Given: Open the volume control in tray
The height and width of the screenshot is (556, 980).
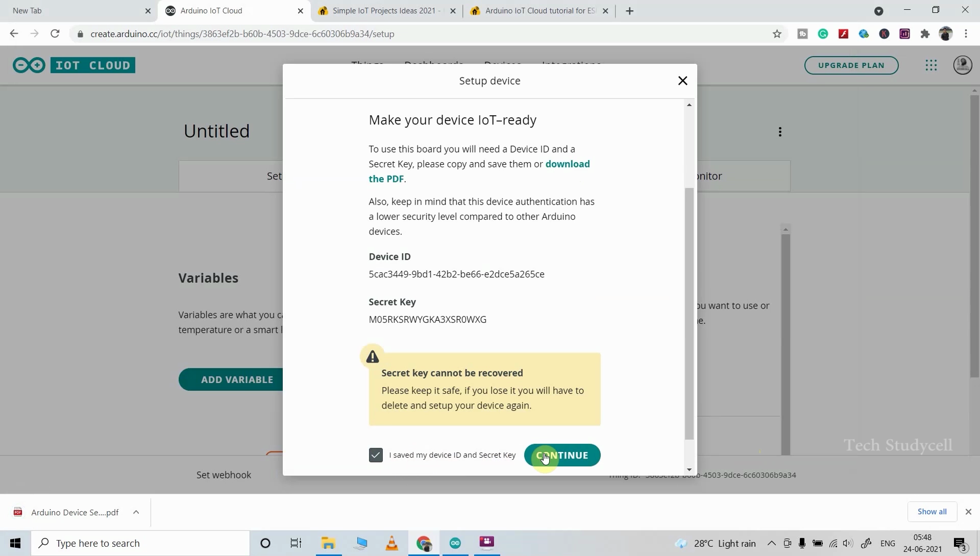Looking at the screenshot, I should (x=848, y=543).
